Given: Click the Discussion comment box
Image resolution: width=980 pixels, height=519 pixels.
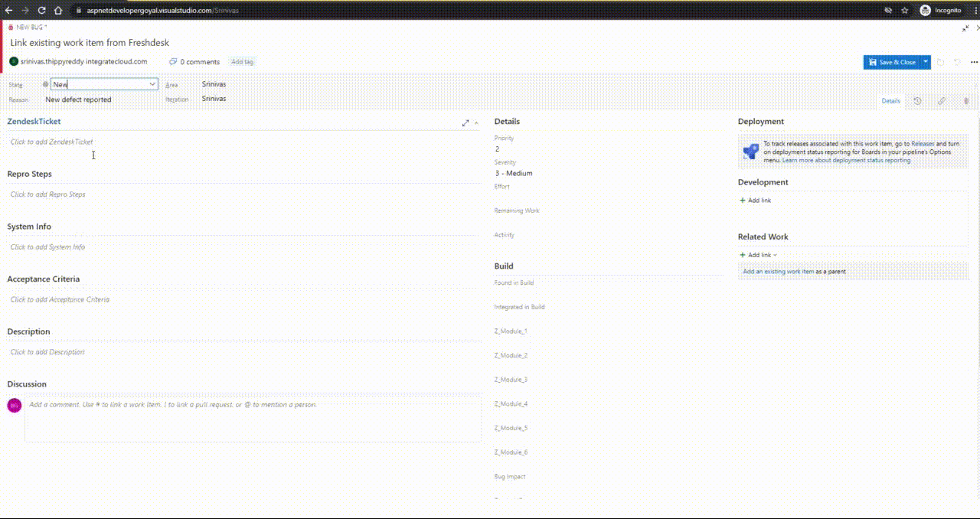Looking at the screenshot, I should (x=253, y=418).
